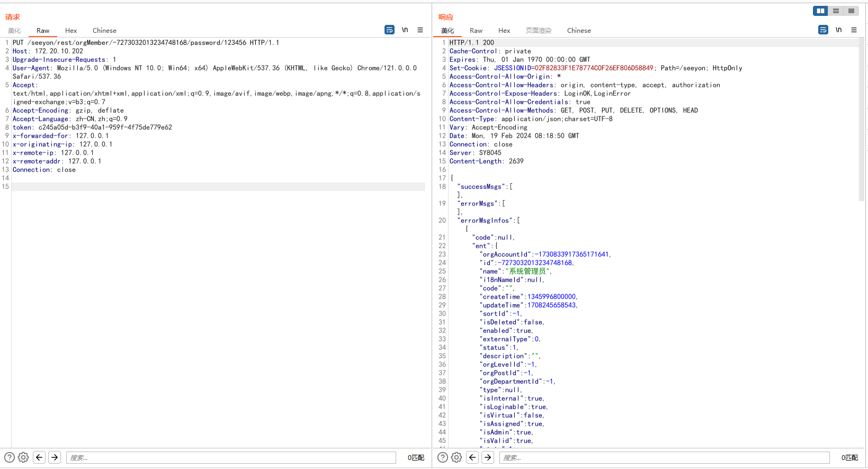Open the response 页面渲染 tab

click(538, 31)
